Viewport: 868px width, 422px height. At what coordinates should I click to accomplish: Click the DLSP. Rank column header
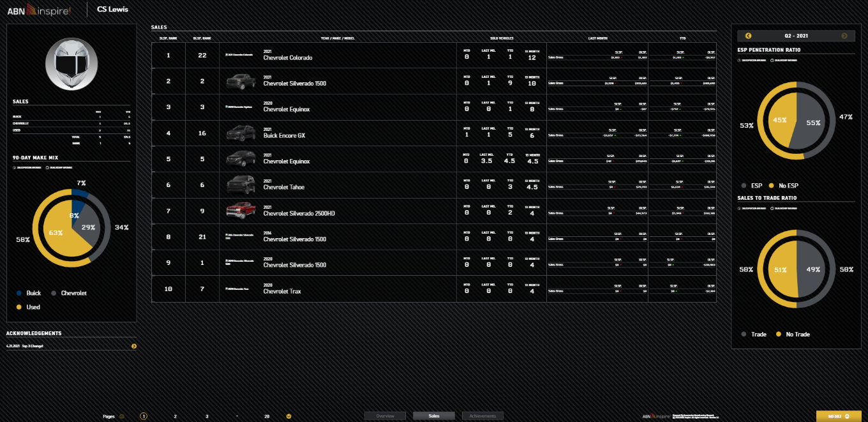202,38
